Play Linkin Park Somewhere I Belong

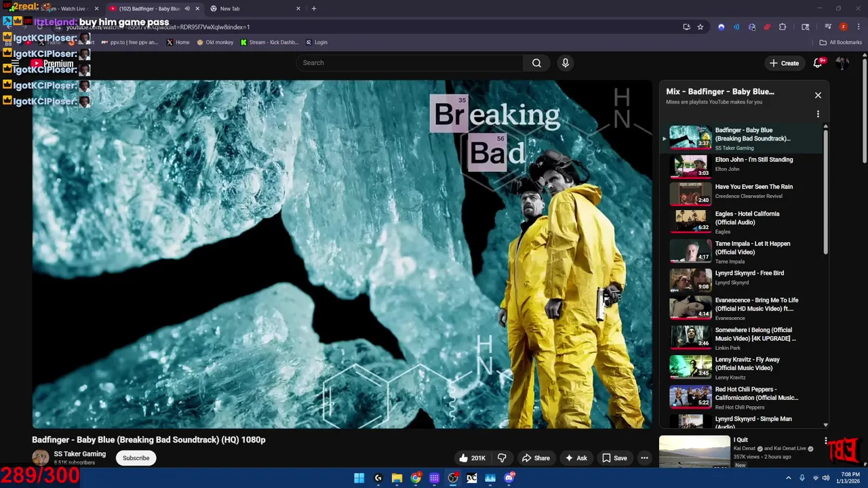(x=743, y=338)
